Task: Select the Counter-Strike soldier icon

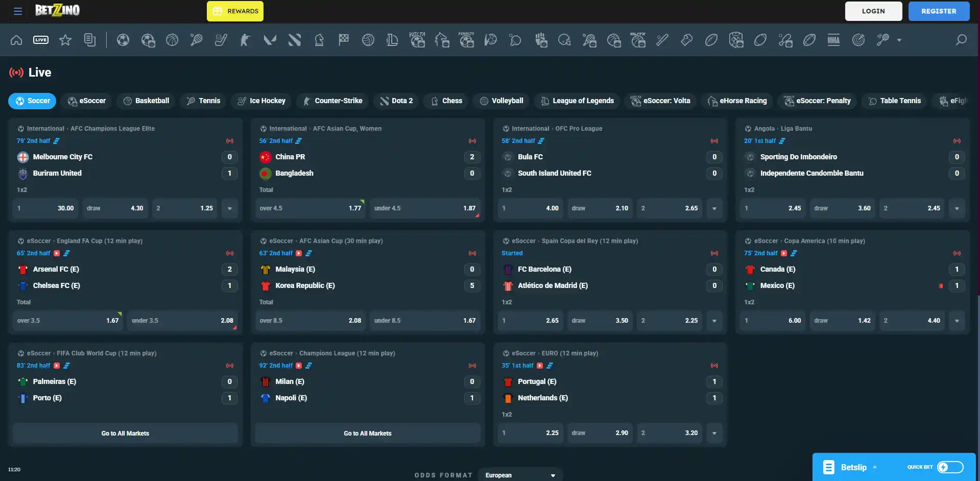Action: 246,40
